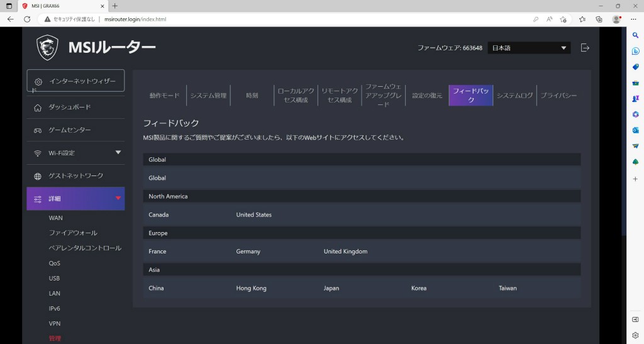Viewport: 644px width, 344px height.
Task: Click the Japan feedback link
Action: coord(331,288)
